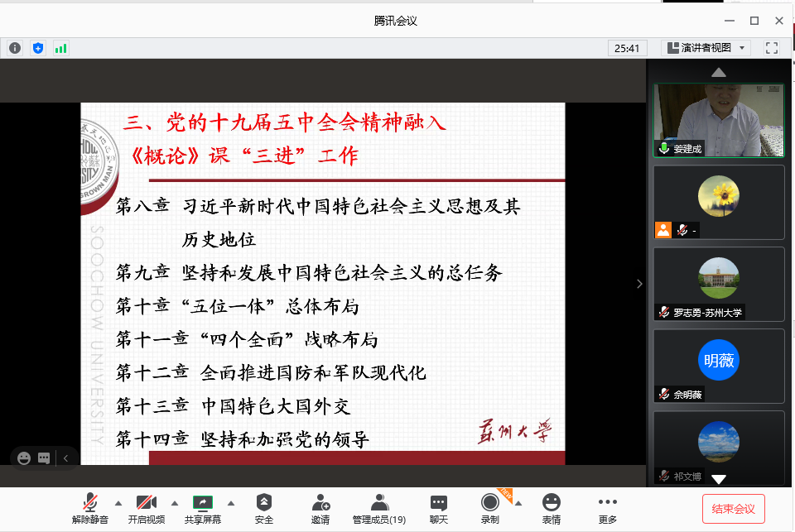Screen dimensions: 795x532
Task: Check the green network signal indicator
Action: coord(61,48)
